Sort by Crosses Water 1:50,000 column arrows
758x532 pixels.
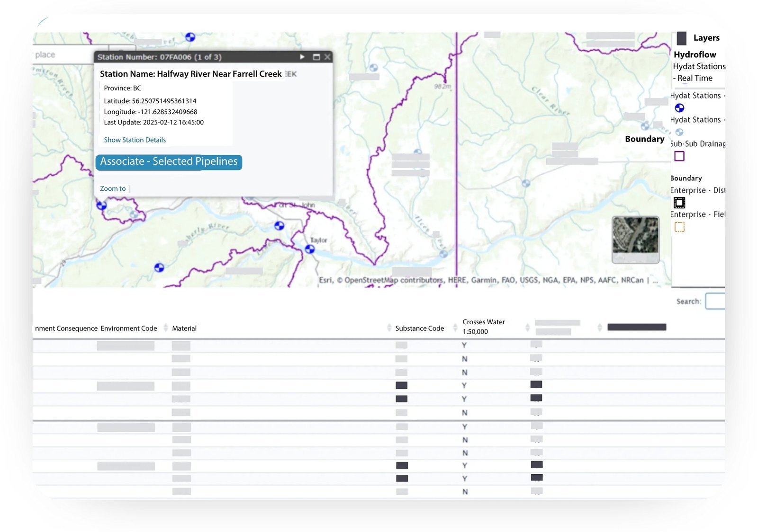pyautogui.click(x=527, y=328)
